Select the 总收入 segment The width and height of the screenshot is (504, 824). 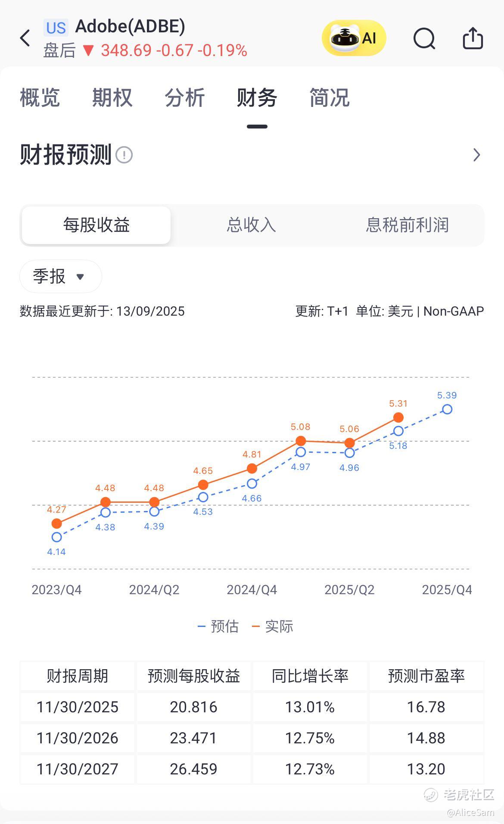click(252, 225)
